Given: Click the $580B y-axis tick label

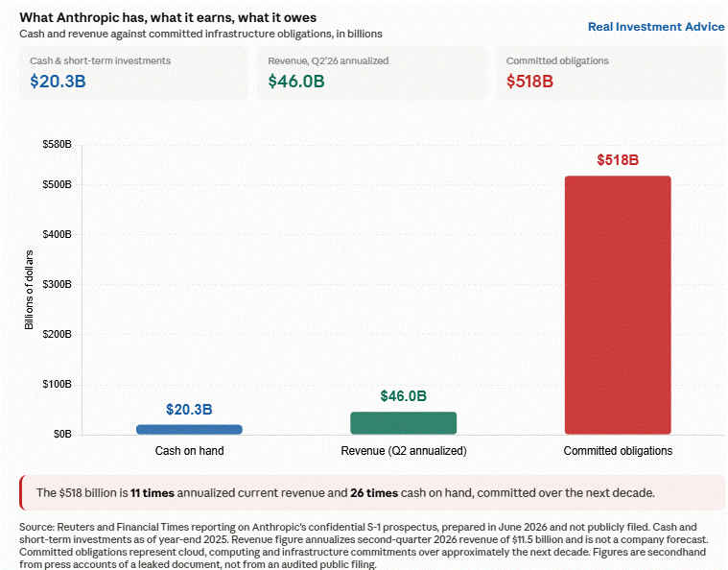Looking at the screenshot, I should click(58, 145).
